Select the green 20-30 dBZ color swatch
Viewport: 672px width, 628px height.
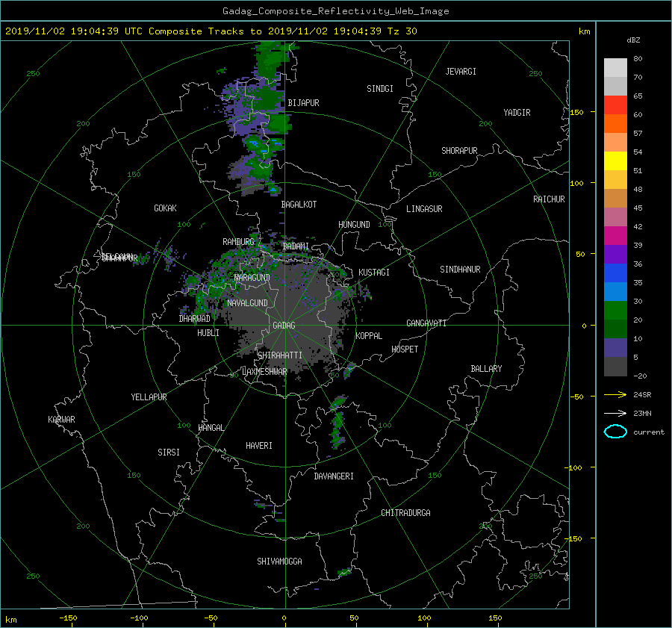tap(615, 311)
